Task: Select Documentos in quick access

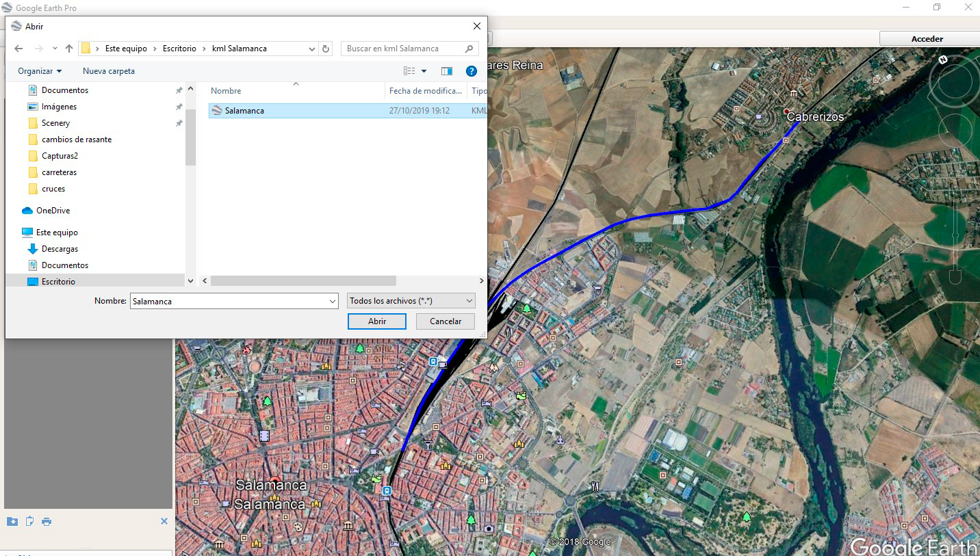Action: 65,90
